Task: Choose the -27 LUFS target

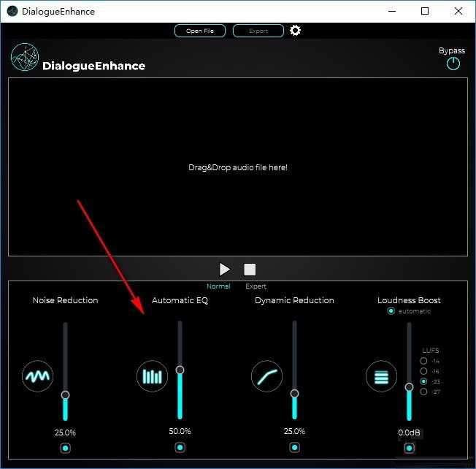Action: coord(424,392)
